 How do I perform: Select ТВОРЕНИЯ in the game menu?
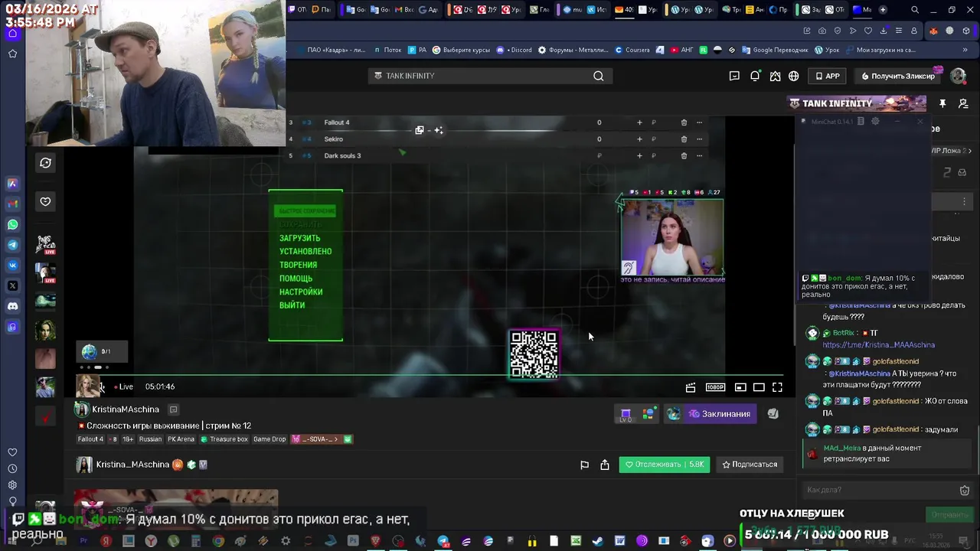coord(298,265)
